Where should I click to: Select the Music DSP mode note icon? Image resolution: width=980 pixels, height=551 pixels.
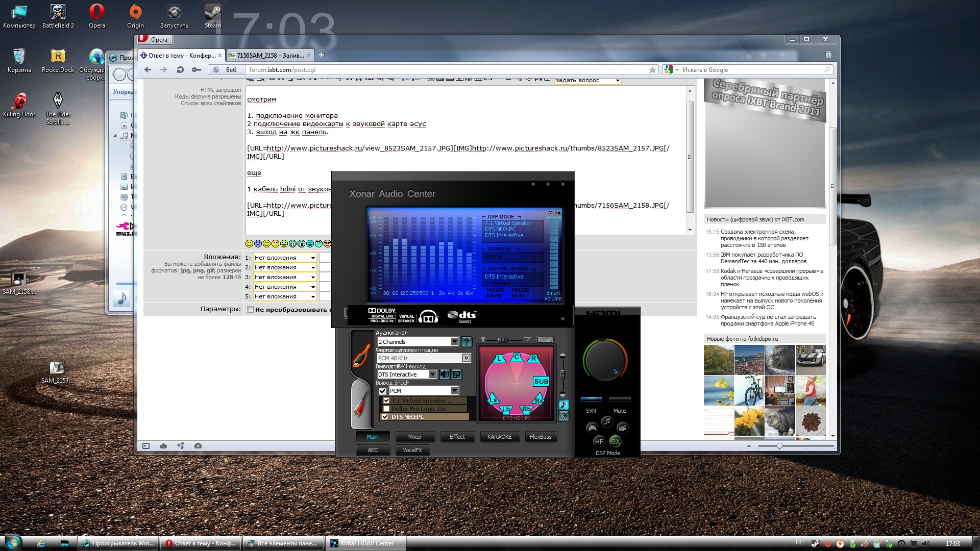click(x=607, y=421)
